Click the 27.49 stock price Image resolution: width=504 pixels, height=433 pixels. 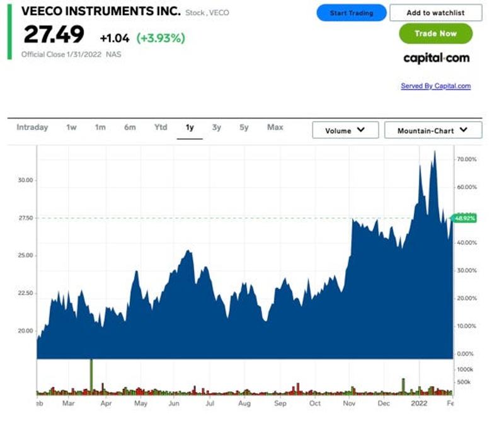pyautogui.click(x=54, y=35)
